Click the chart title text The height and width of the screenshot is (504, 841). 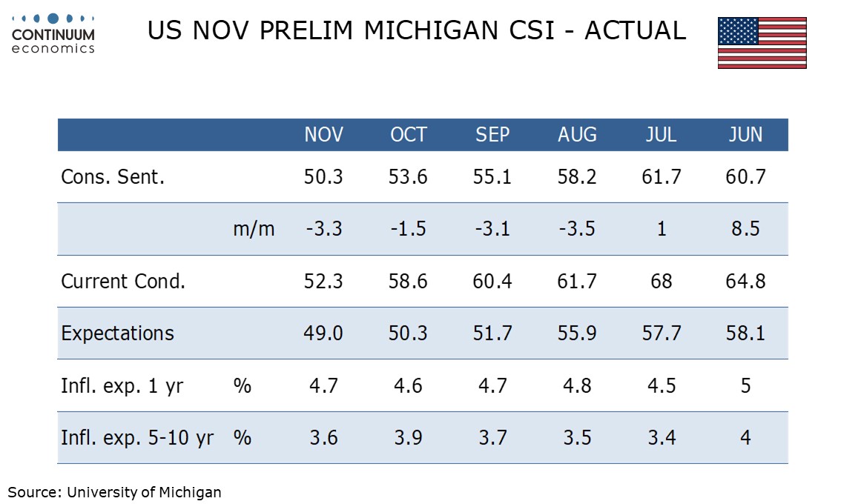(x=416, y=30)
